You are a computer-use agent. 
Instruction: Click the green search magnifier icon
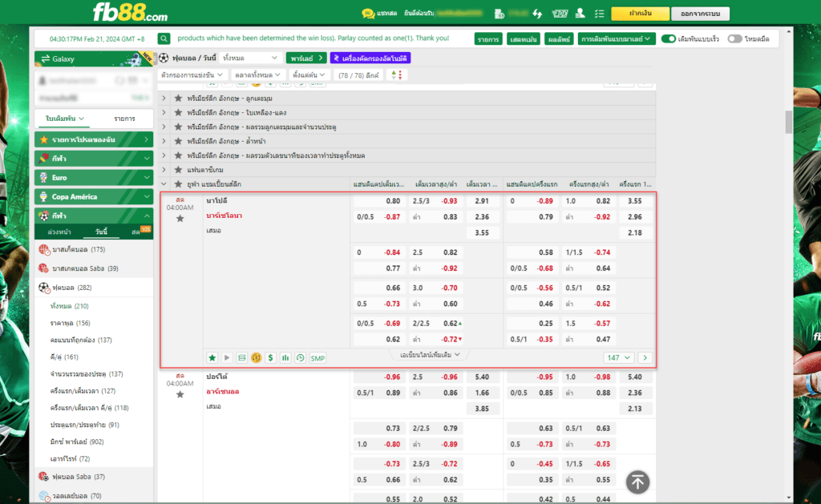(164, 38)
